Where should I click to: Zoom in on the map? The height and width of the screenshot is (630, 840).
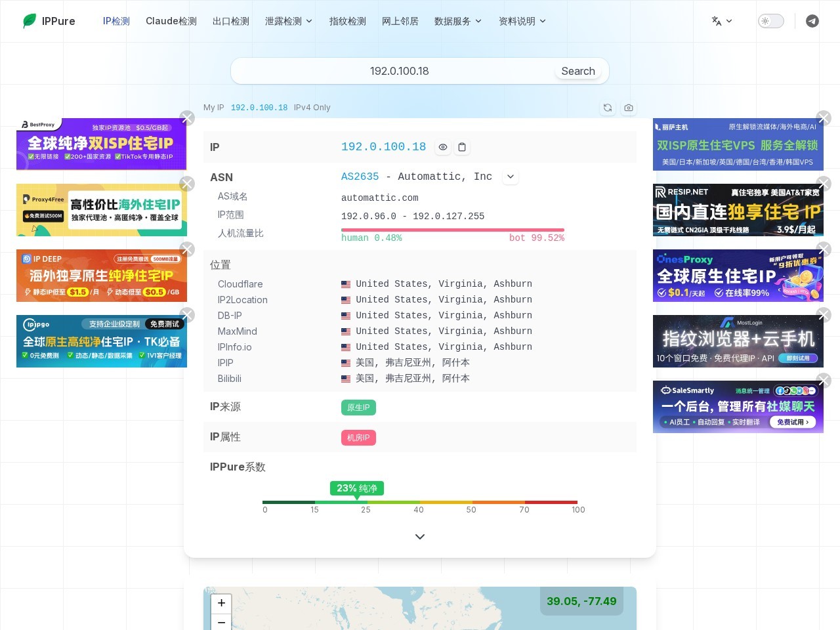[221, 603]
